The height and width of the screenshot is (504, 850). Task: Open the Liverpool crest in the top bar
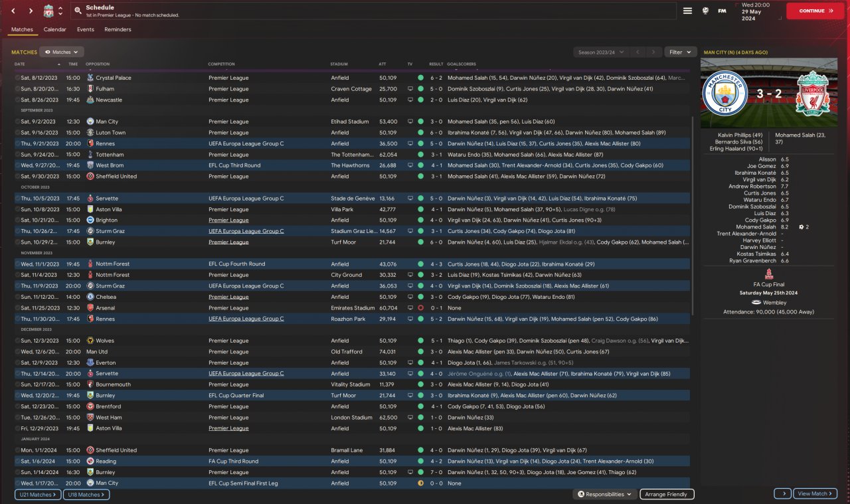(x=48, y=11)
